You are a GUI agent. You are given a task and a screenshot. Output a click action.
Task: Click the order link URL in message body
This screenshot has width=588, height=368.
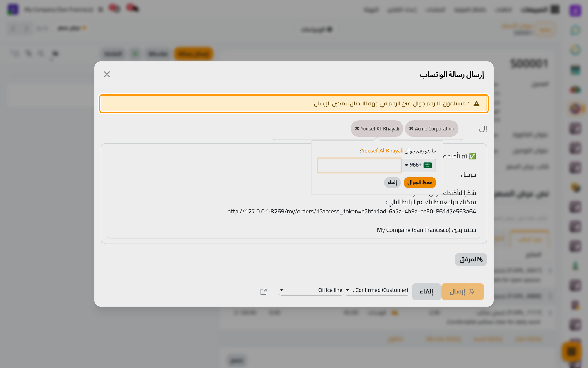tap(352, 211)
